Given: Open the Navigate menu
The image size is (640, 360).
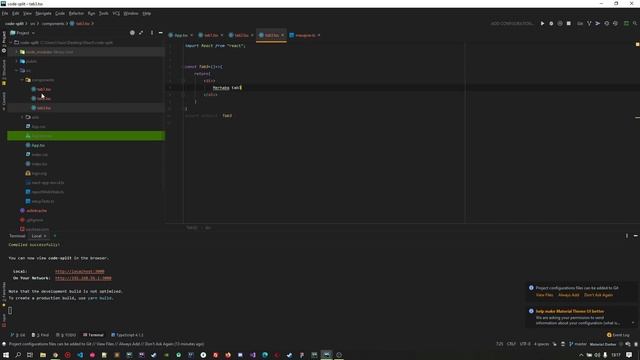Looking at the screenshot, I should 43,13.
